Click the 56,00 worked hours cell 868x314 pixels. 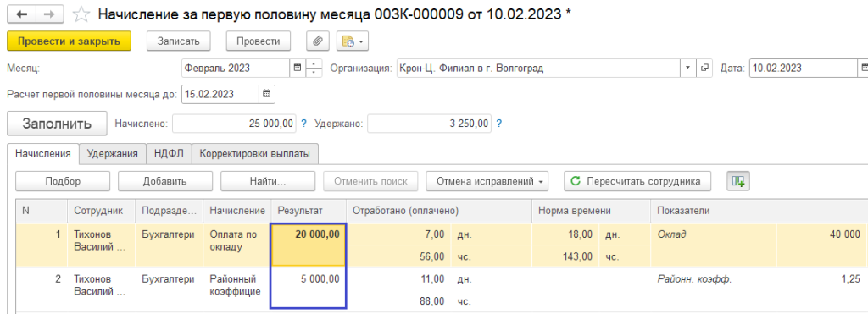pyautogui.click(x=398, y=256)
